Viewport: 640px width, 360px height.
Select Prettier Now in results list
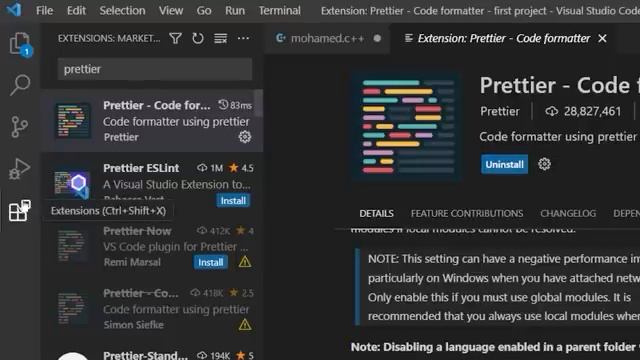pos(152,246)
